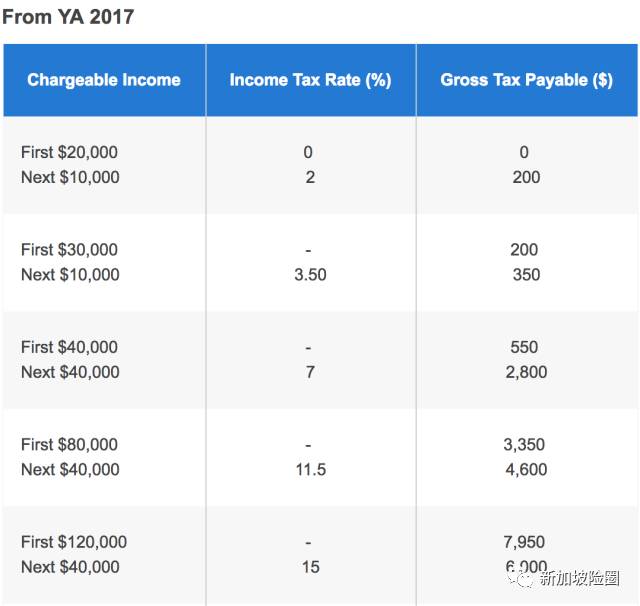The image size is (640, 606).
Task: Click the "First $30,000" income entry
Action: point(69,249)
